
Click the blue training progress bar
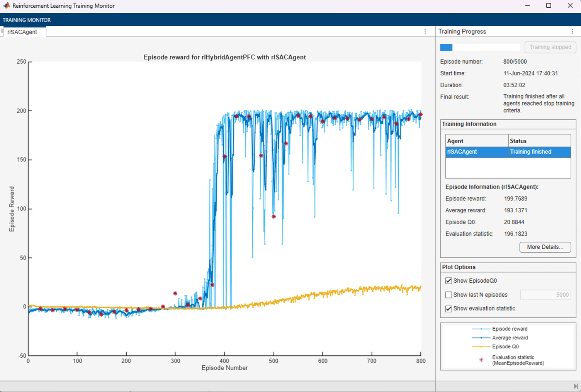tap(446, 48)
